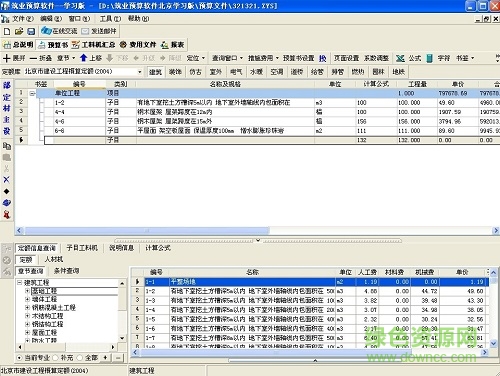Viewport: 500px width, 376px height.
Task: Click the plus button beside 全部
Action: tap(106, 358)
